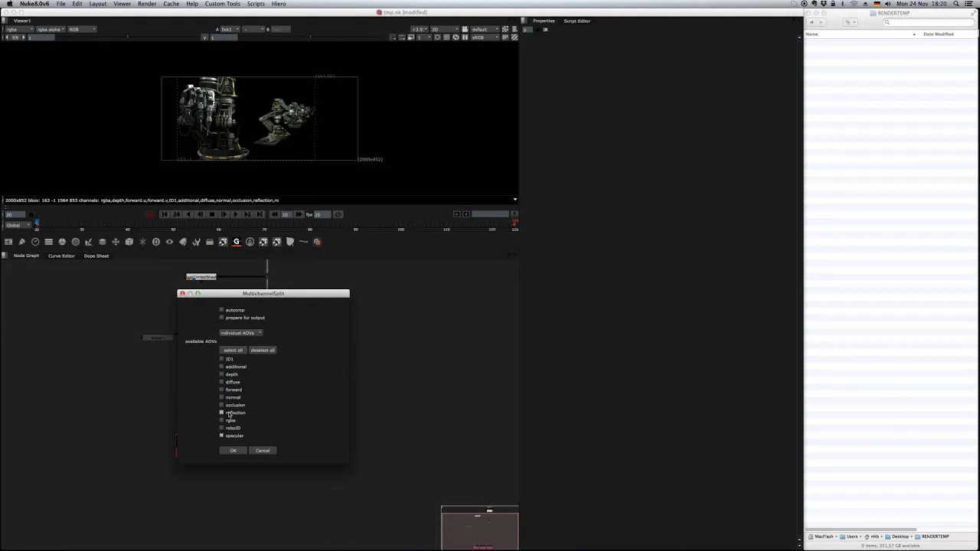Open the RGB display dropdown in viewer

pyautogui.click(x=82, y=29)
